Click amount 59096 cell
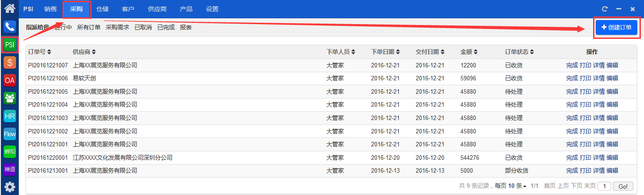Viewport: 644px width, 195px height. [x=468, y=78]
